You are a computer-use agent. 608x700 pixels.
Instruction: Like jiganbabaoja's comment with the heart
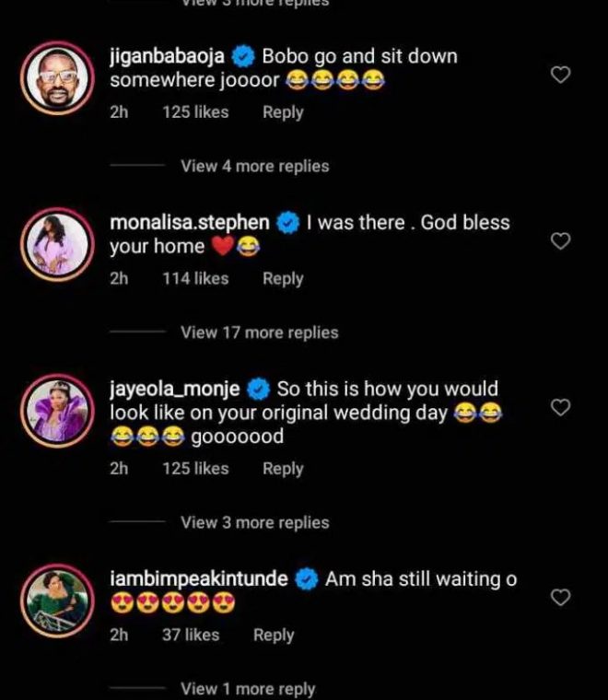point(560,75)
